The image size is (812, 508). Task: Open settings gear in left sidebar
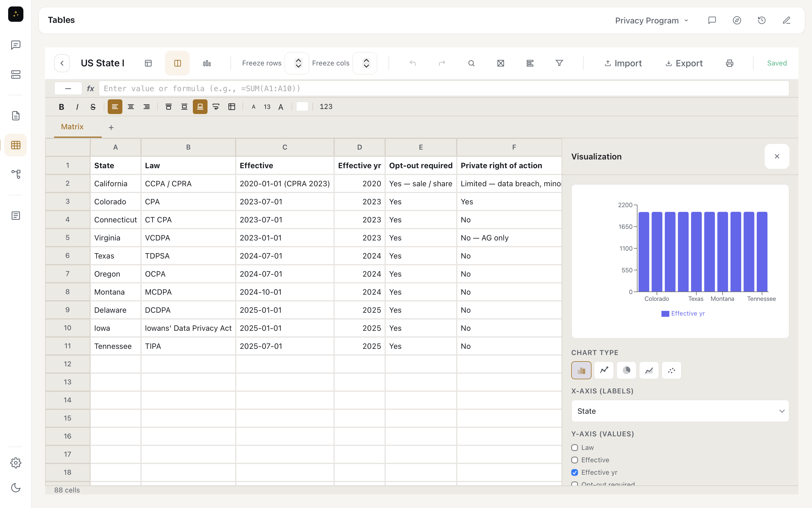[16, 463]
